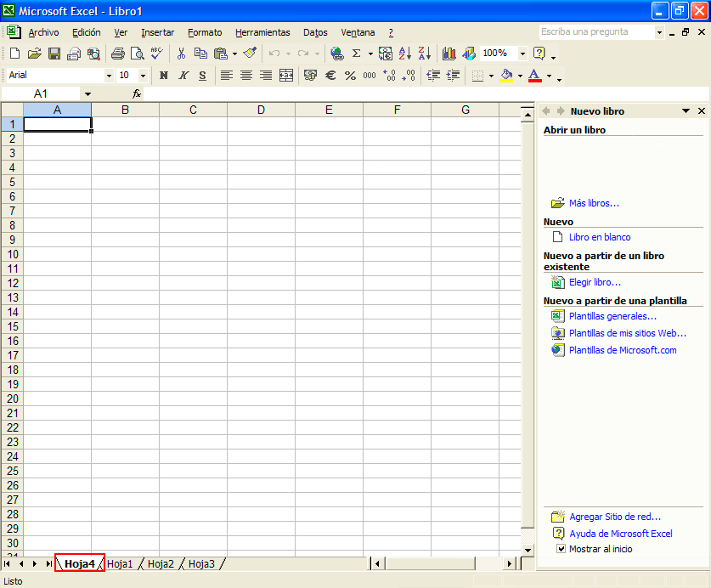Viewport: 711px width, 588px height.
Task: Cut selection with the scissors icon
Action: (181, 54)
